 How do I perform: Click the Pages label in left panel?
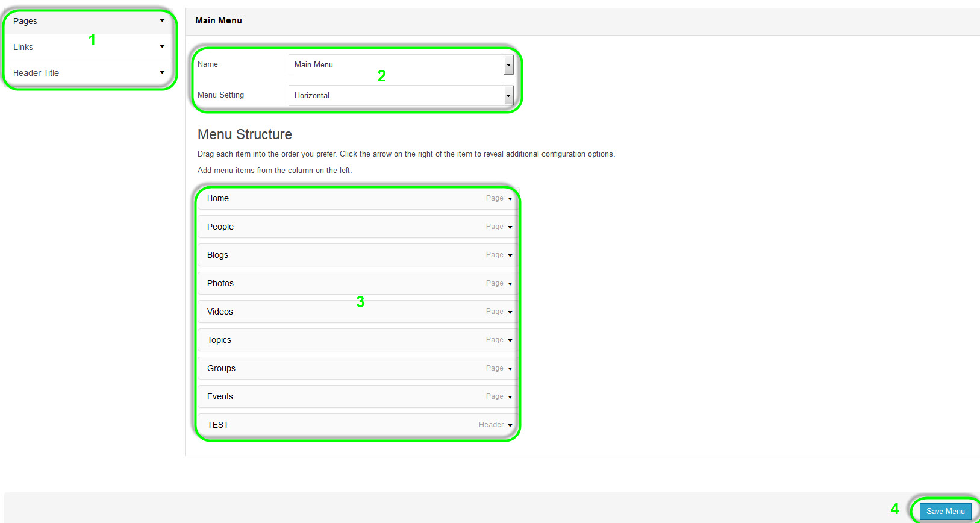point(25,21)
